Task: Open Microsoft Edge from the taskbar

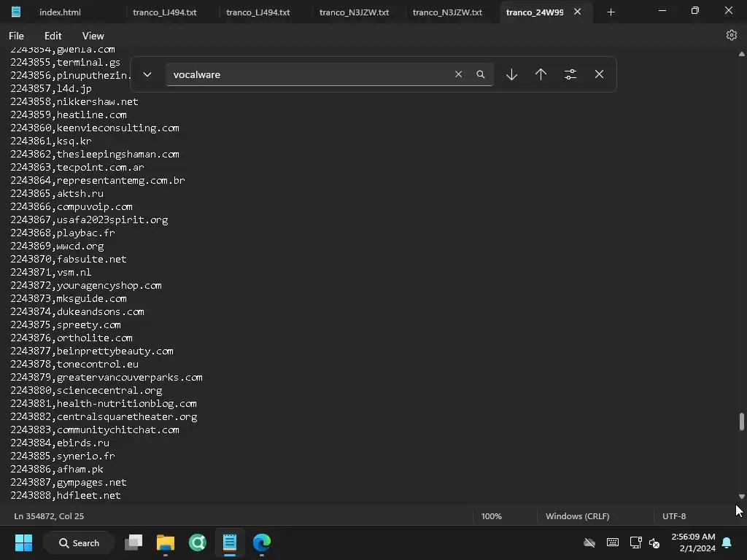Action: [262, 542]
